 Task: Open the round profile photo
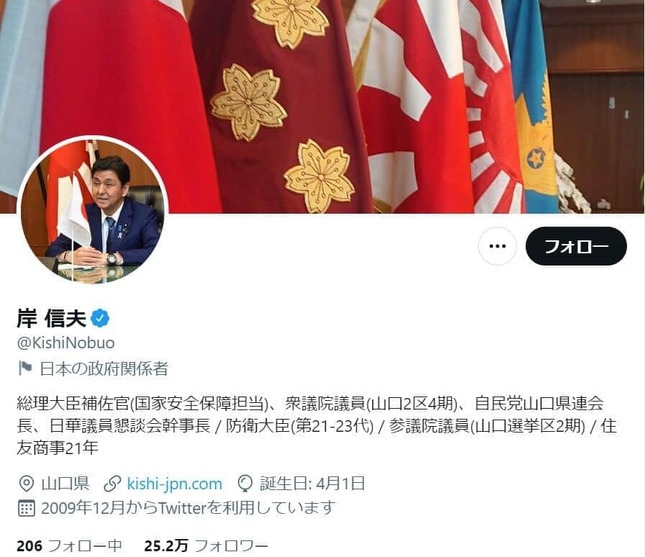(93, 210)
